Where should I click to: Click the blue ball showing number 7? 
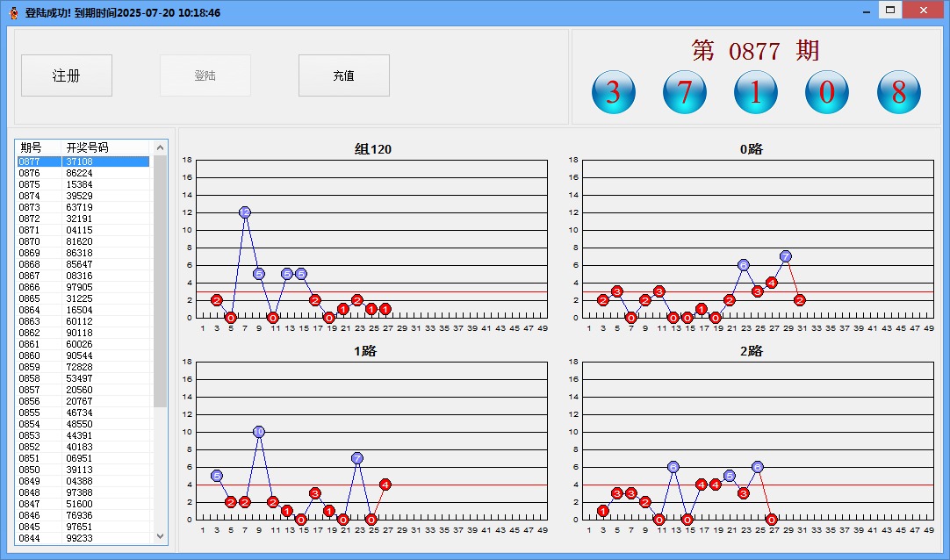pyautogui.click(x=684, y=92)
